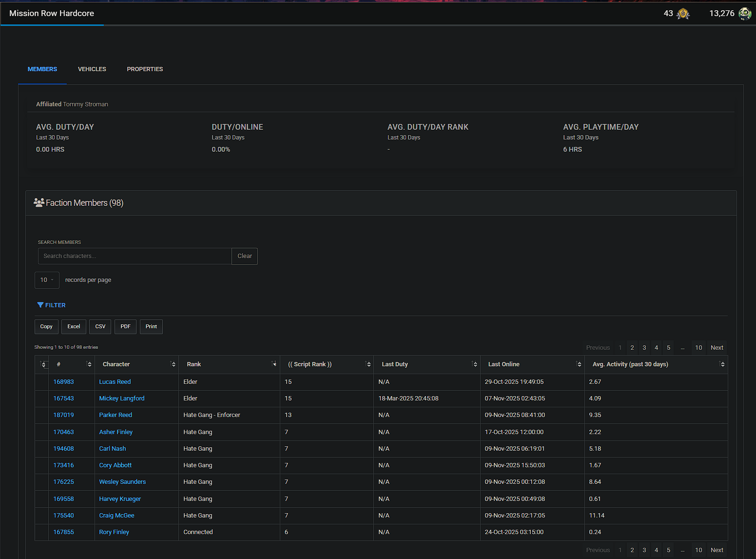Viewport: 756px width, 559px height.
Task: Click ID link 169558
Action: (64, 499)
